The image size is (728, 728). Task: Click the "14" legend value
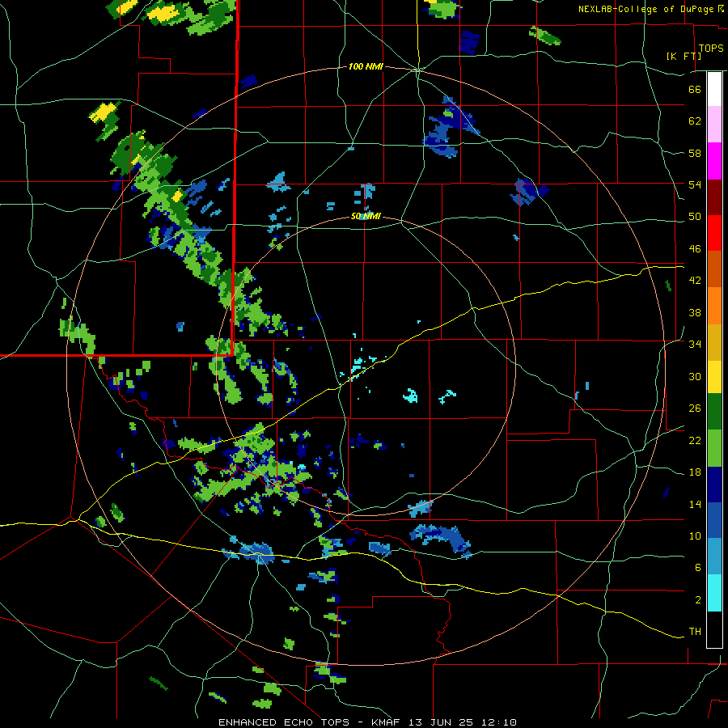point(695,504)
